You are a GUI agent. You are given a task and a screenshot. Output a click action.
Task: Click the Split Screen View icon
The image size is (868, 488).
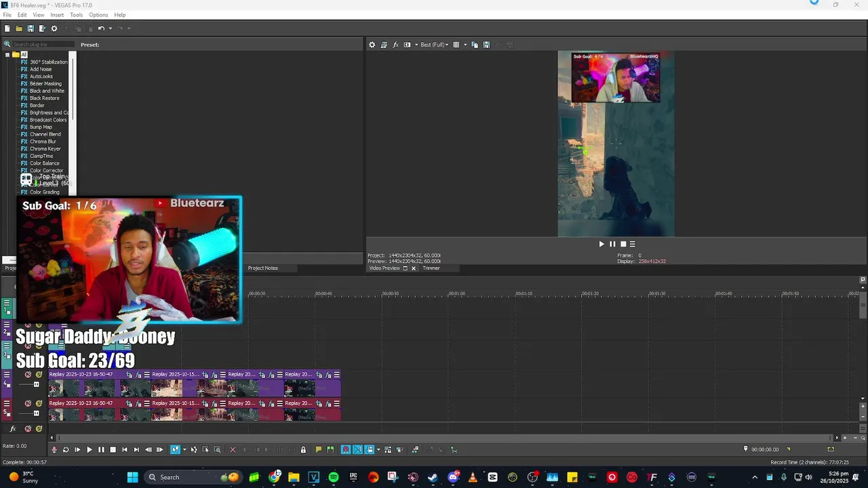point(407,45)
